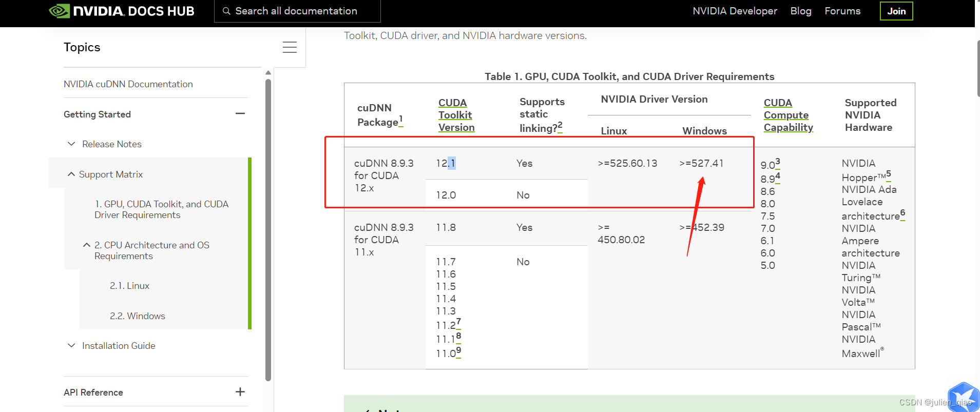Toggle the Topics hamburger menu icon
This screenshot has height=412, width=980.
290,47
